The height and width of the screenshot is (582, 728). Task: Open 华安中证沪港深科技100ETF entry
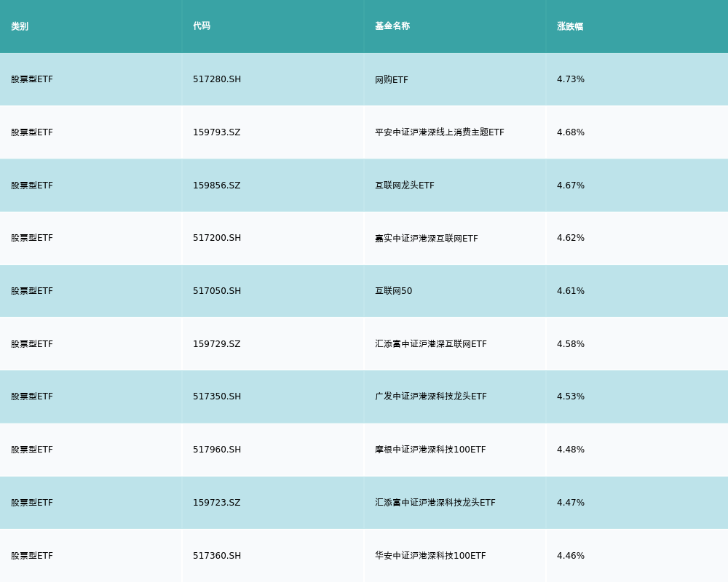[430, 556]
